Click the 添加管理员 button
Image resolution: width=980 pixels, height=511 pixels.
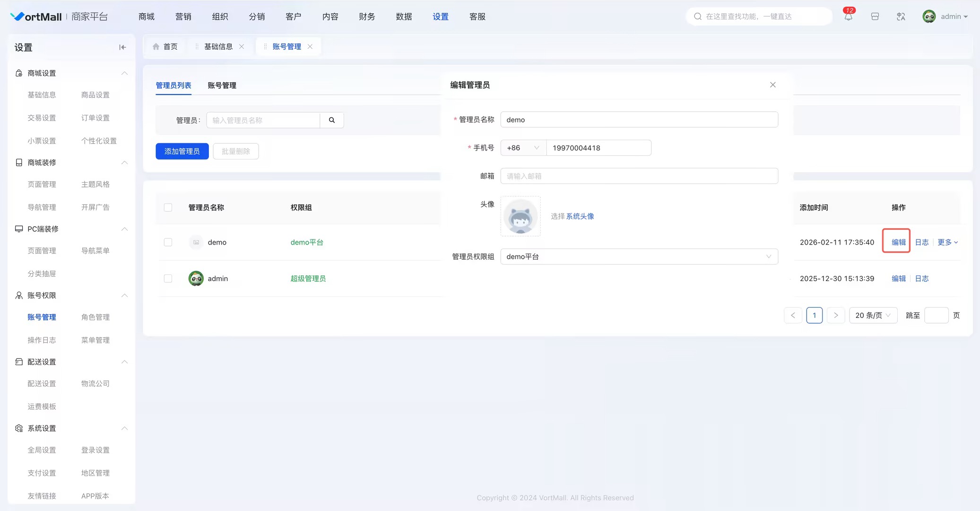tap(182, 151)
